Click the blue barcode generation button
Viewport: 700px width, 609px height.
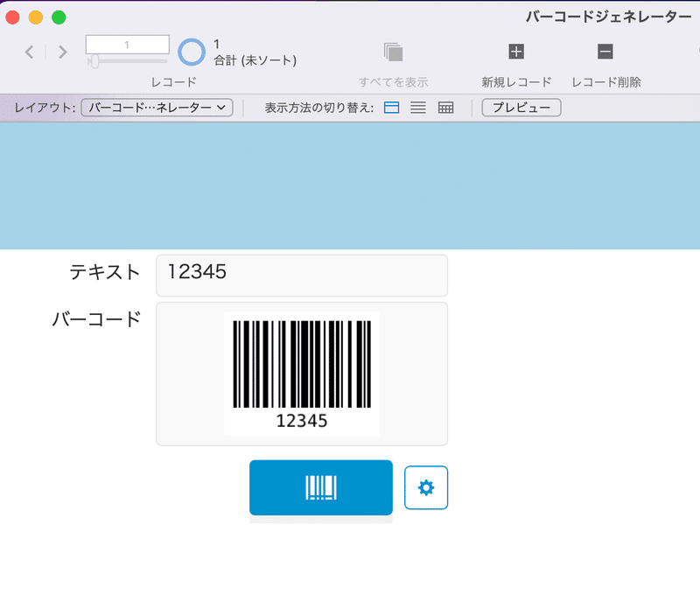click(320, 487)
